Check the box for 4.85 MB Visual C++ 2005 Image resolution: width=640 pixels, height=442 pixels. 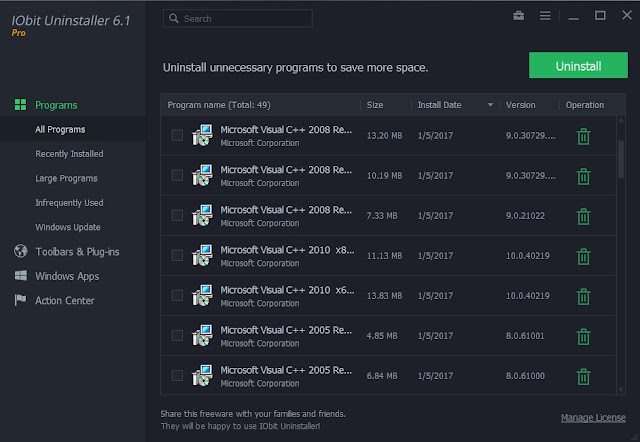(177, 335)
